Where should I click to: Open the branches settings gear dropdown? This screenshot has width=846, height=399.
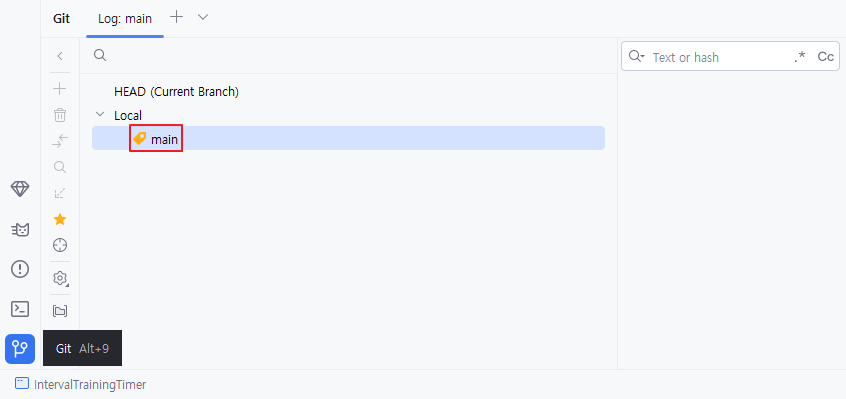[60, 278]
